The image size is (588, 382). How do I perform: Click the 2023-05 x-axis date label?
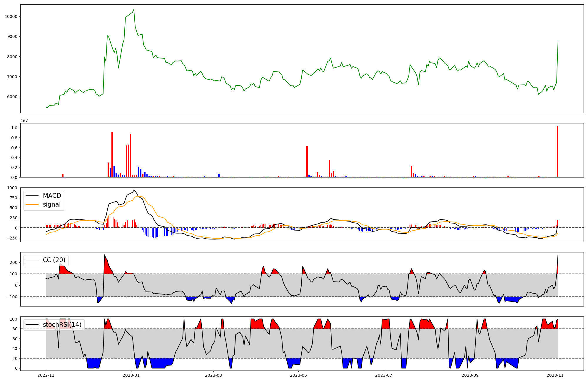point(298,375)
